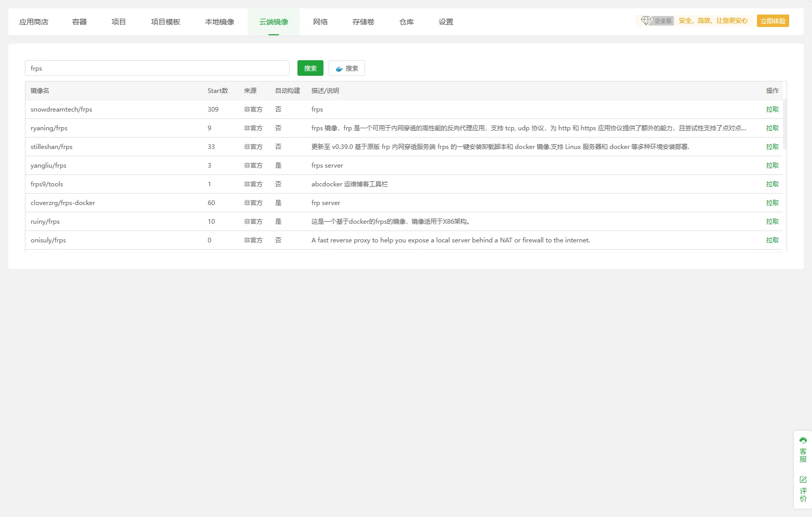Image resolution: width=812 pixels, height=517 pixels.
Task: Click the 评价 feedback pencil icon
Action: [x=803, y=480]
